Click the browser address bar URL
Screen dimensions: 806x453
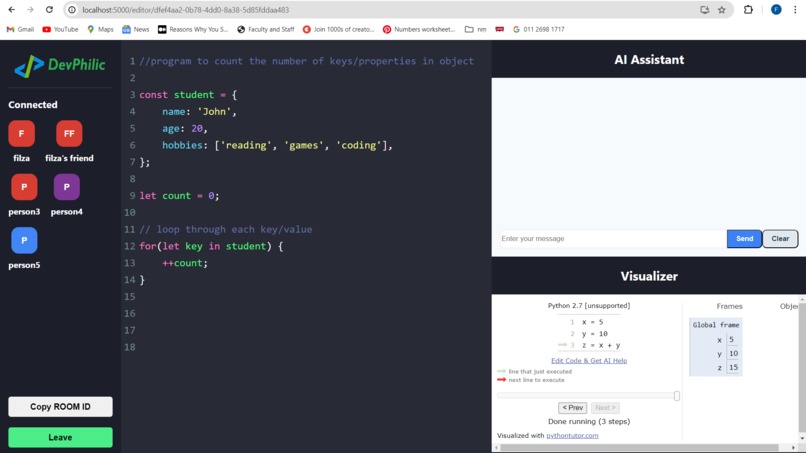[186, 10]
